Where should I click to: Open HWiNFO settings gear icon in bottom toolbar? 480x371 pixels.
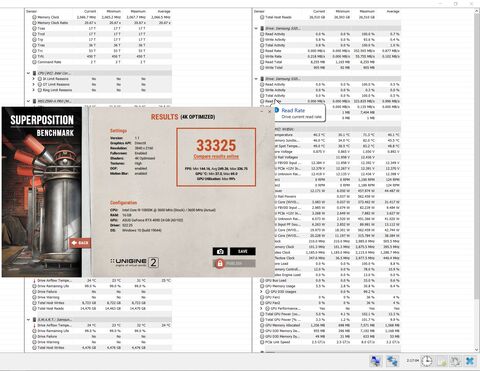(x=455, y=361)
